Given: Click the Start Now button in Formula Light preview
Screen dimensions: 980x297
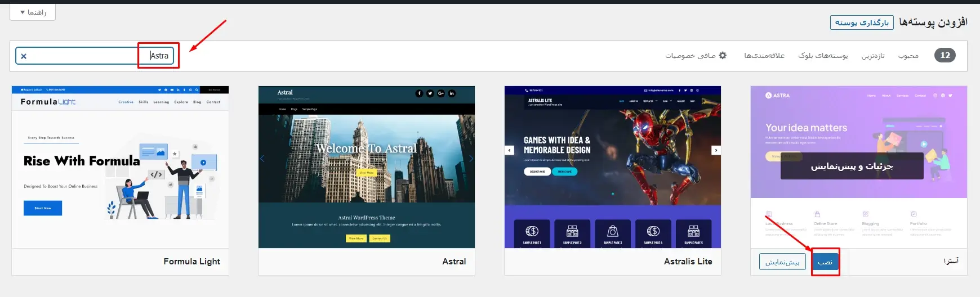Looking at the screenshot, I should tap(43, 208).
